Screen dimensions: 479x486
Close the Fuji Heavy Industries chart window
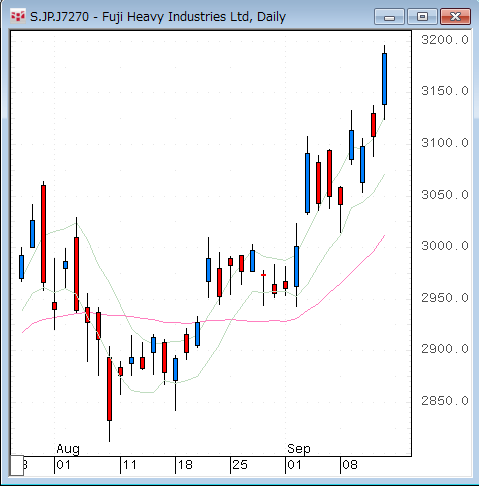point(455,17)
